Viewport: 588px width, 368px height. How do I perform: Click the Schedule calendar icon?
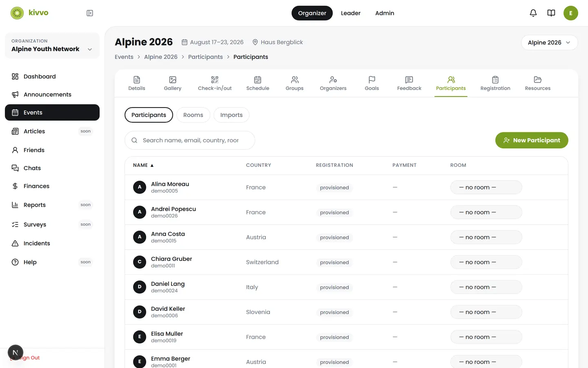[258, 80]
